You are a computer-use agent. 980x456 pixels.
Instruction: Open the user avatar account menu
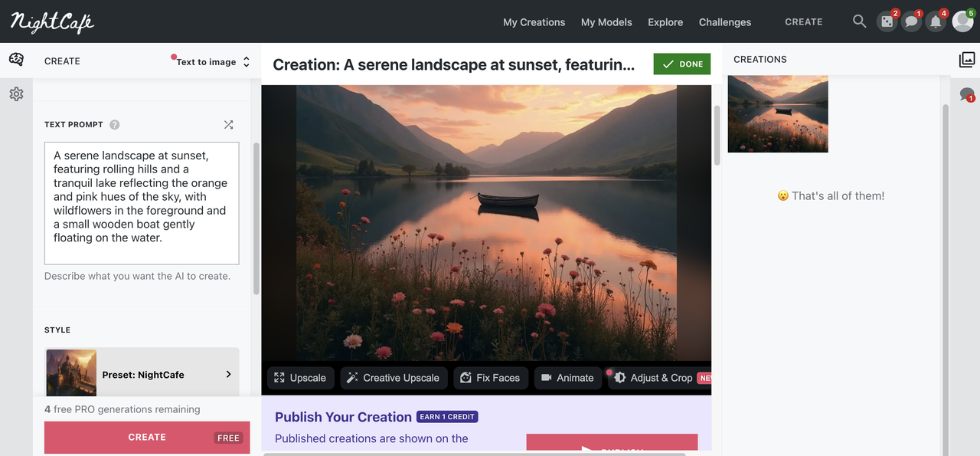pos(962,21)
